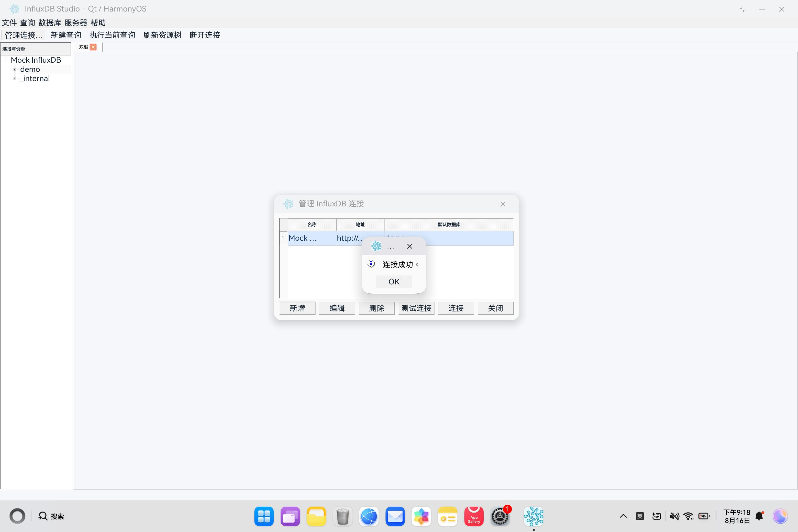The height and width of the screenshot is (532, 798).
Task: Expand the demo database node
Action: pyautogui.click(x=15, y=69)
